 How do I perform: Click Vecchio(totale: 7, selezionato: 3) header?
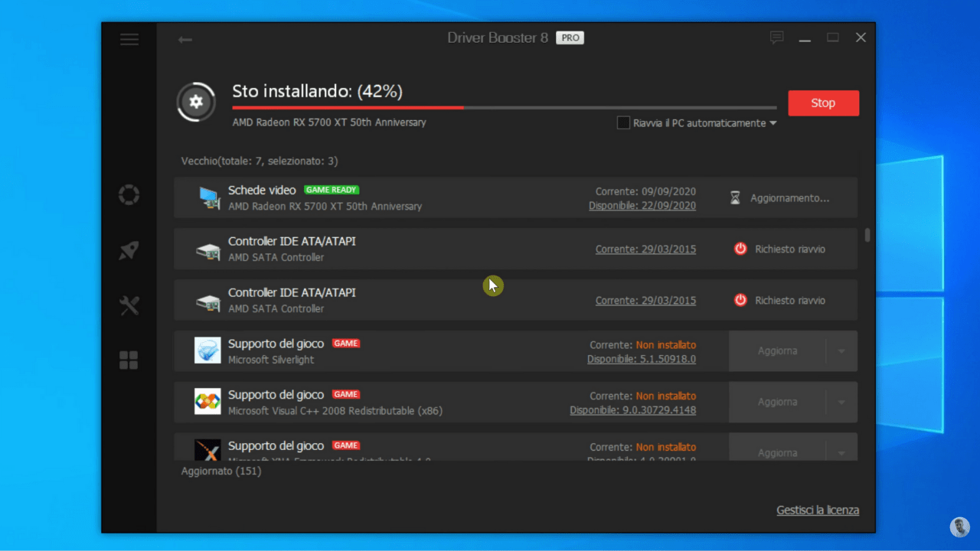point(260,161)
